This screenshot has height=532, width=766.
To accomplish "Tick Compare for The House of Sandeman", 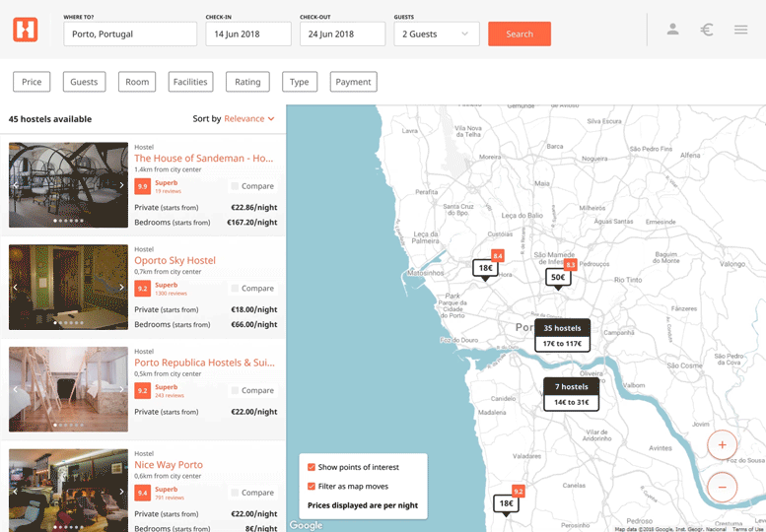I will point(235,186).
